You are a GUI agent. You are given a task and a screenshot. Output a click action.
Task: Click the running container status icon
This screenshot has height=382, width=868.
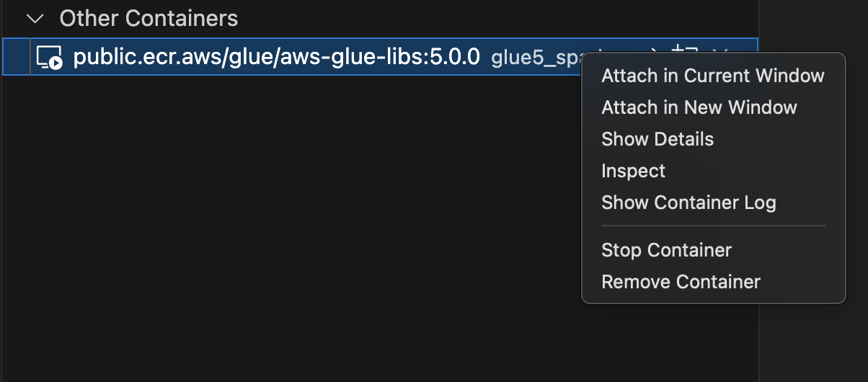coord(50,57)
